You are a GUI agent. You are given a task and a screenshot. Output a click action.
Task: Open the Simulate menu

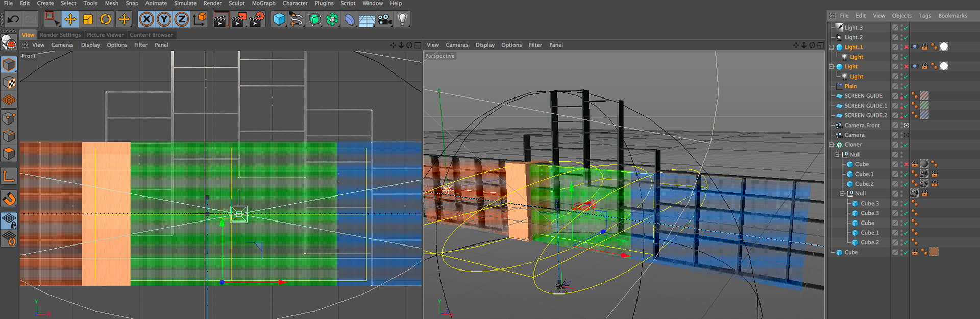click(x=185, y=3)
